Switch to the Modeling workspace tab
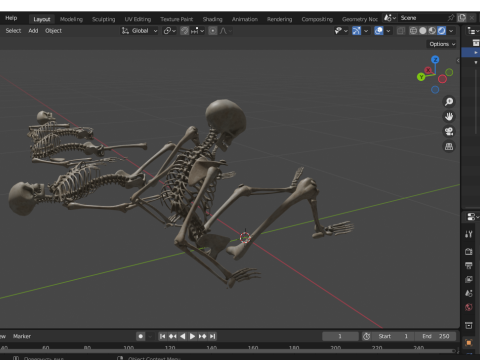480x360 pixels. [71, 19]
